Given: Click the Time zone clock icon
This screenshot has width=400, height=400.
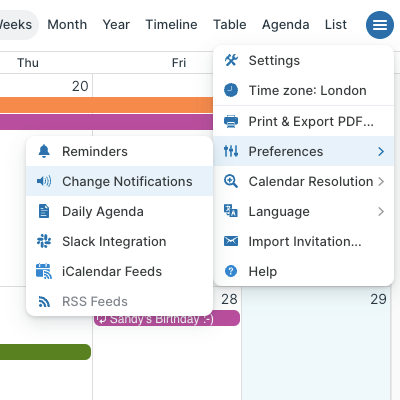Looking at the screenshot, I should 231,90.
